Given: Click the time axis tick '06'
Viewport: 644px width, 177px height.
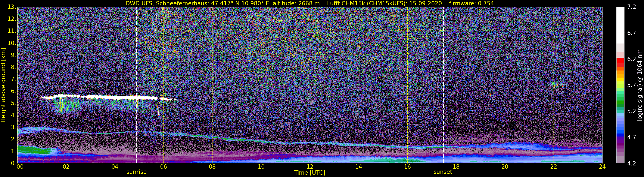Looking at the screenshot, I should 164,167.
